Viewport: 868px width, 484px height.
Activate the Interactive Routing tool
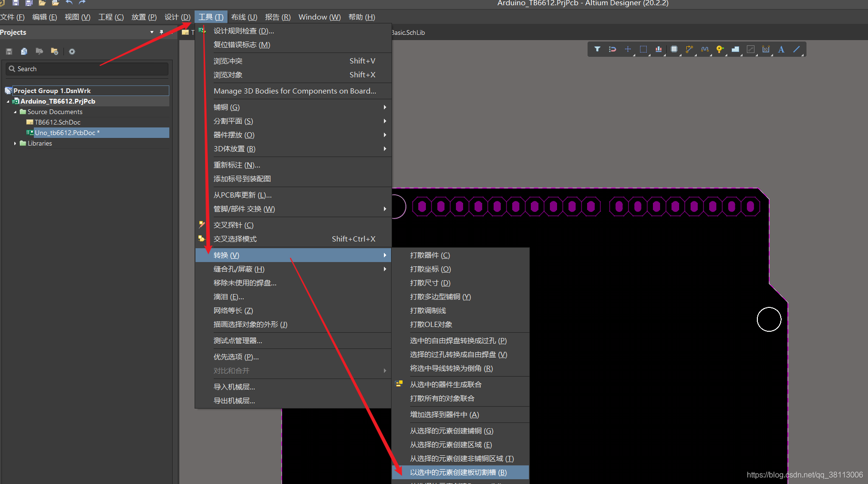(x=689, y=49)
